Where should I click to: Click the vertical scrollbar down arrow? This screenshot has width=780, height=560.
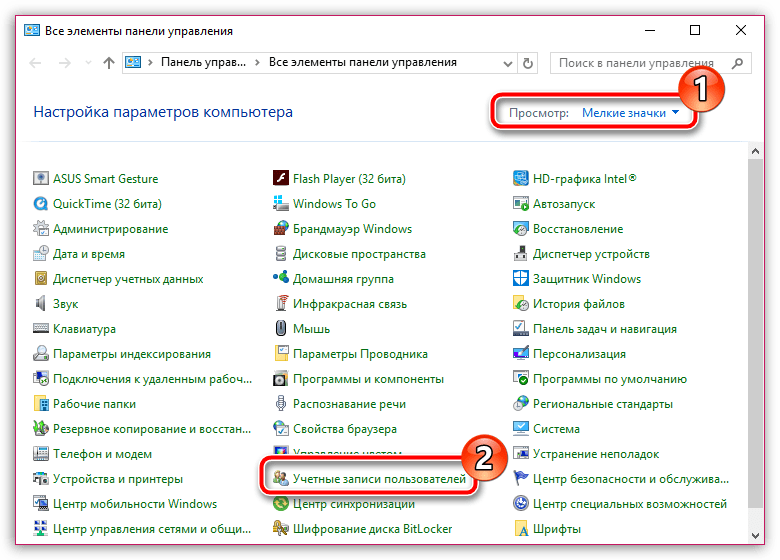tap(755, 536)
